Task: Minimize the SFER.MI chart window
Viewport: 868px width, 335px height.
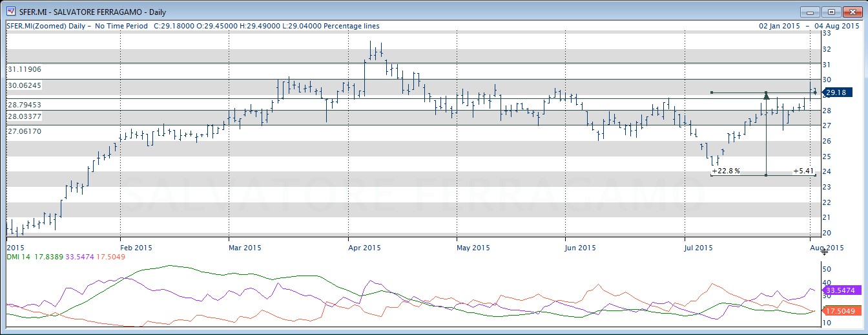Action: pyautogui.click(x=810, y=12)
